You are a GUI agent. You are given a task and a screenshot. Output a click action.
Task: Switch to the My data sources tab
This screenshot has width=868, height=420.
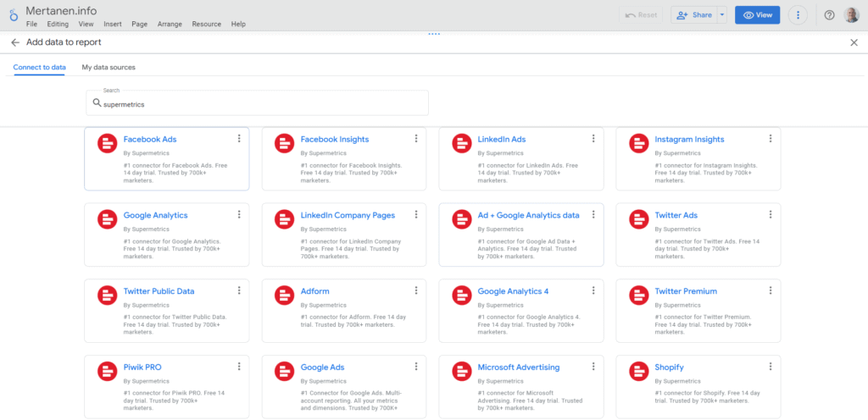pyautogui.click(x=108, y=68)
